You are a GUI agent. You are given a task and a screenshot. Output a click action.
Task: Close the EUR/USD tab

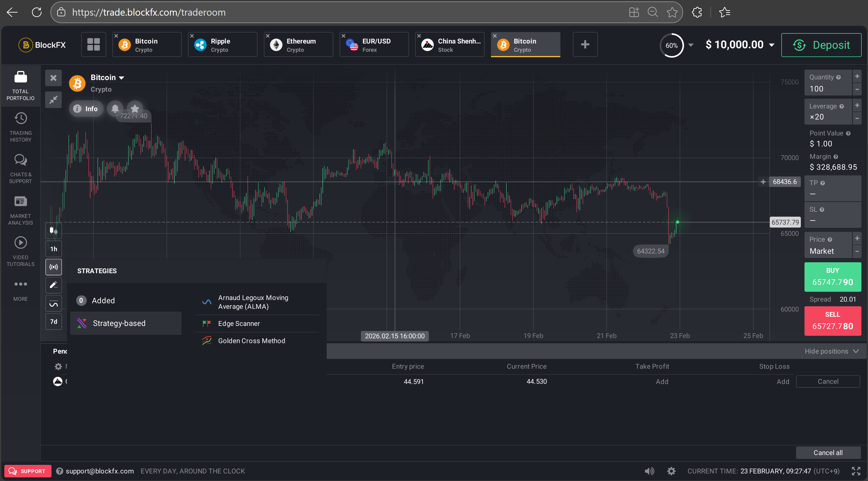[343, 36]
